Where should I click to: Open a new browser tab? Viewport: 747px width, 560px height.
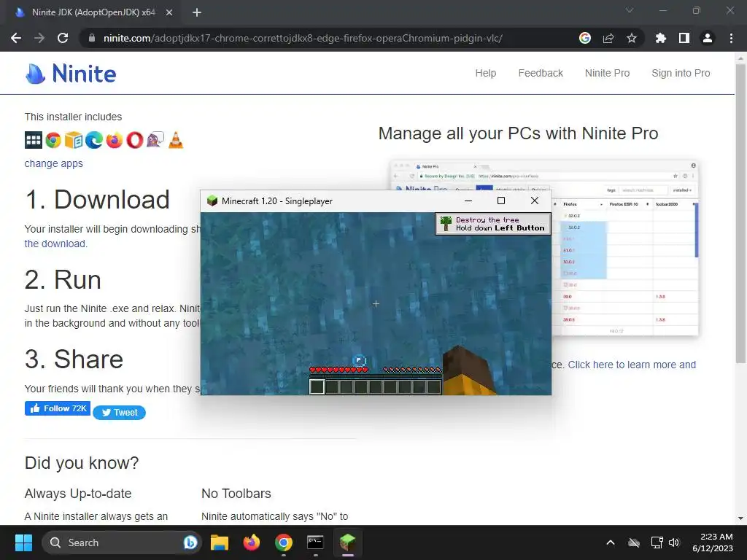pos(197,12)
